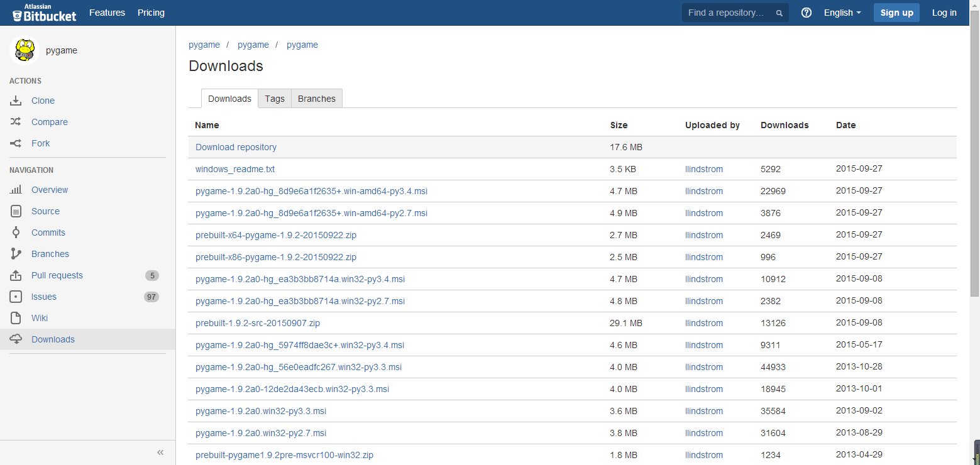Screen dimensions: 980x465
Task: Click download count 44933
Action: pyautogui.click(x=773, y=367)
